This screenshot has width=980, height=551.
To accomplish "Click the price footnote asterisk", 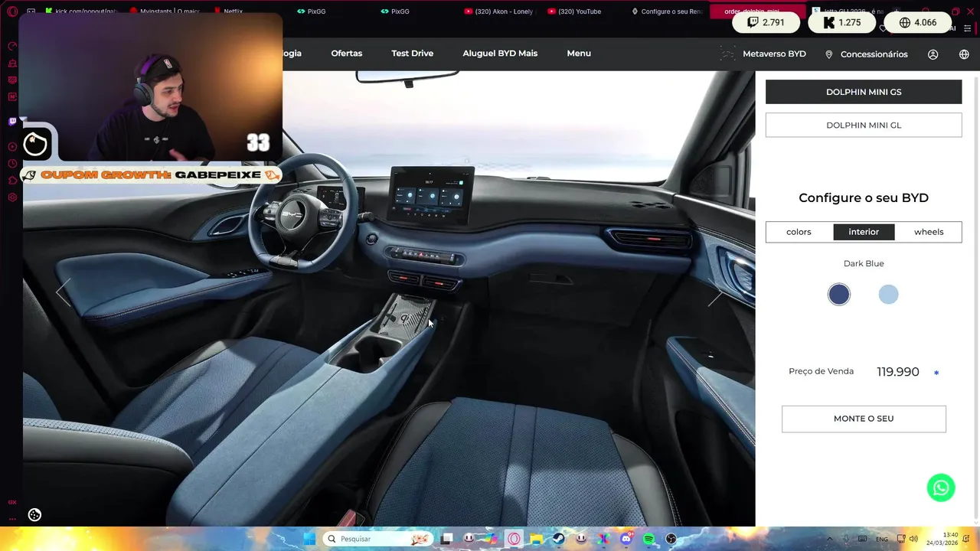I will click(936, 373).
